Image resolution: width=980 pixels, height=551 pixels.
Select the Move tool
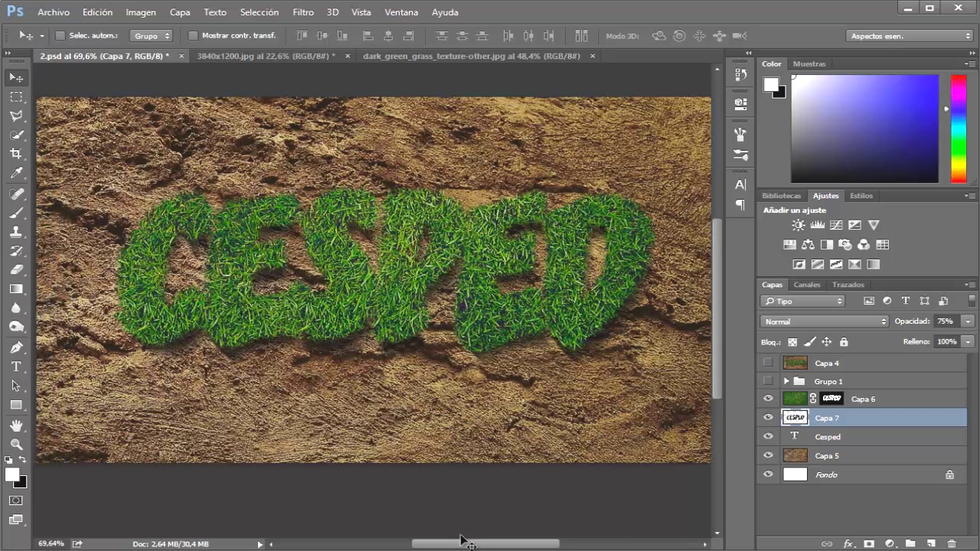click(x=16, y=78)
